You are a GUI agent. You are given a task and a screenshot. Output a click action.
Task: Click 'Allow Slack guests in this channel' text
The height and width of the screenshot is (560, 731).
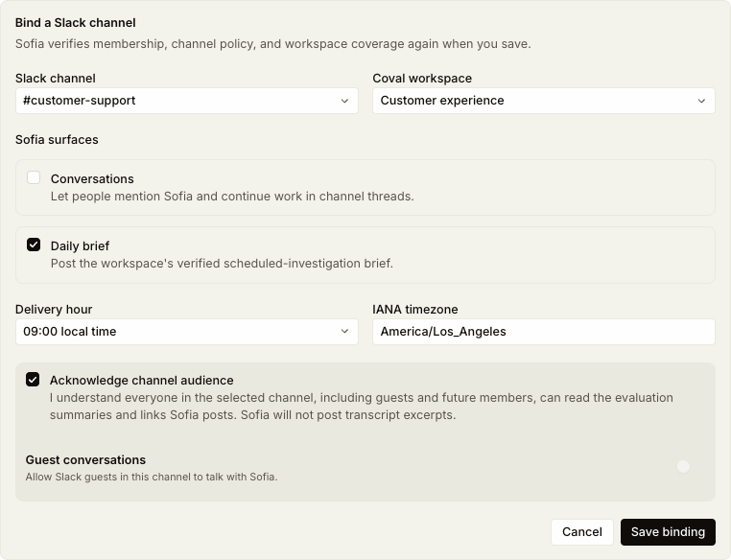(x=152, y=478)
